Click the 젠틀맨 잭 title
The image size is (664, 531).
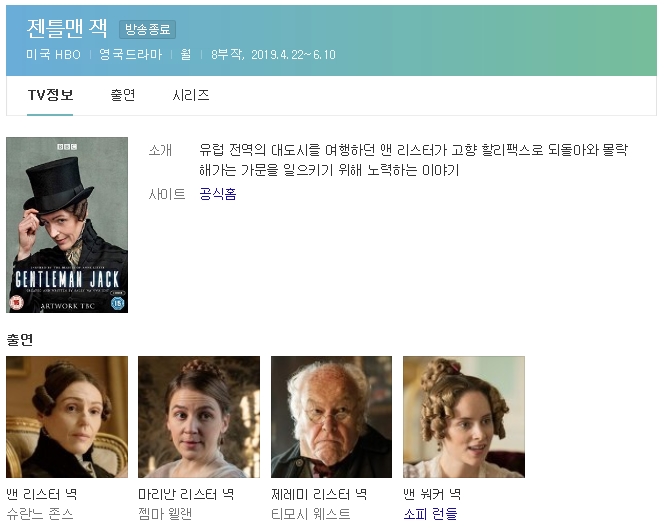click(x=67, y=28)
